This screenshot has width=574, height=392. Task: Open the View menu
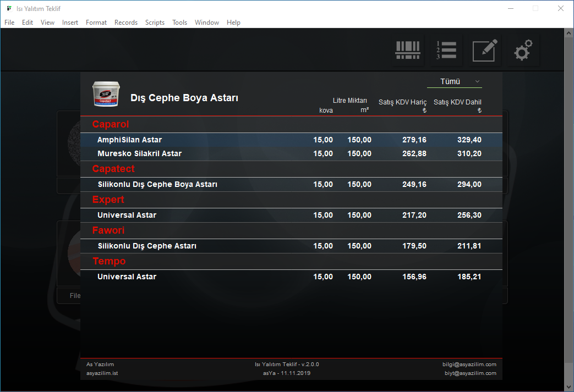pyautogui.click(x=47, y=23)
